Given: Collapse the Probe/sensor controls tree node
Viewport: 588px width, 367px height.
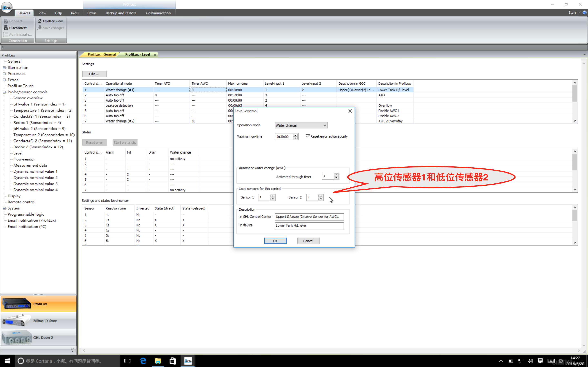Looking at the screenshot, I should 4,92.
